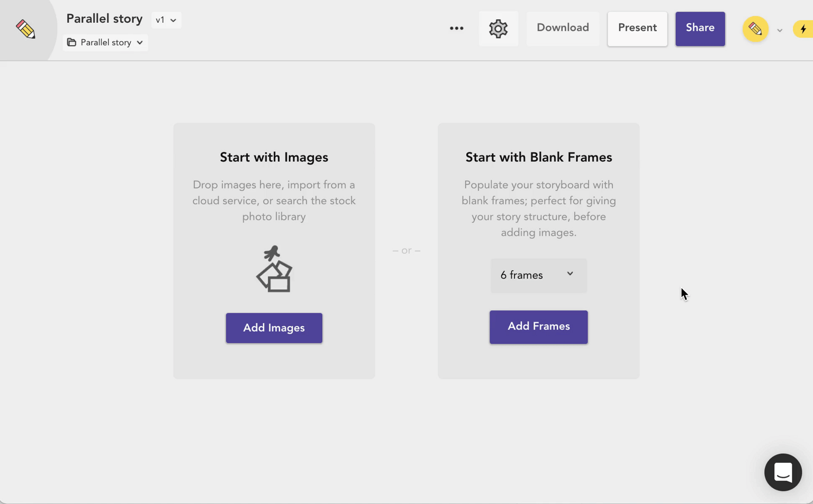Viewport: 813px width, 504px height.
Task: Open the three-dots more options menu
Action: pos(456,29)
